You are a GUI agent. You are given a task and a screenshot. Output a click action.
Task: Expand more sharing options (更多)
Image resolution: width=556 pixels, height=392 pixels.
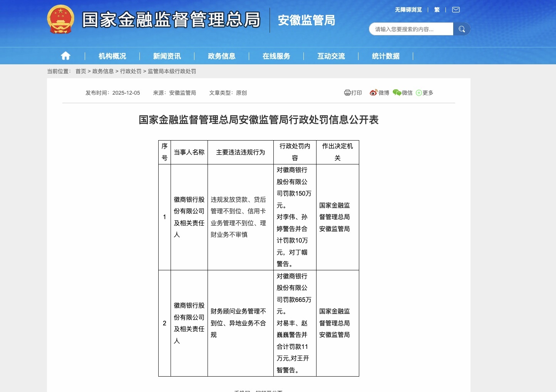[424, 93]
